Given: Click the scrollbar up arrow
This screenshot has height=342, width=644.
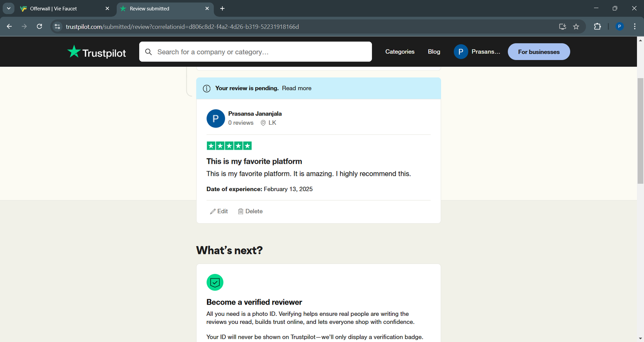Looking at the screenshot, I should pos(640,40).
